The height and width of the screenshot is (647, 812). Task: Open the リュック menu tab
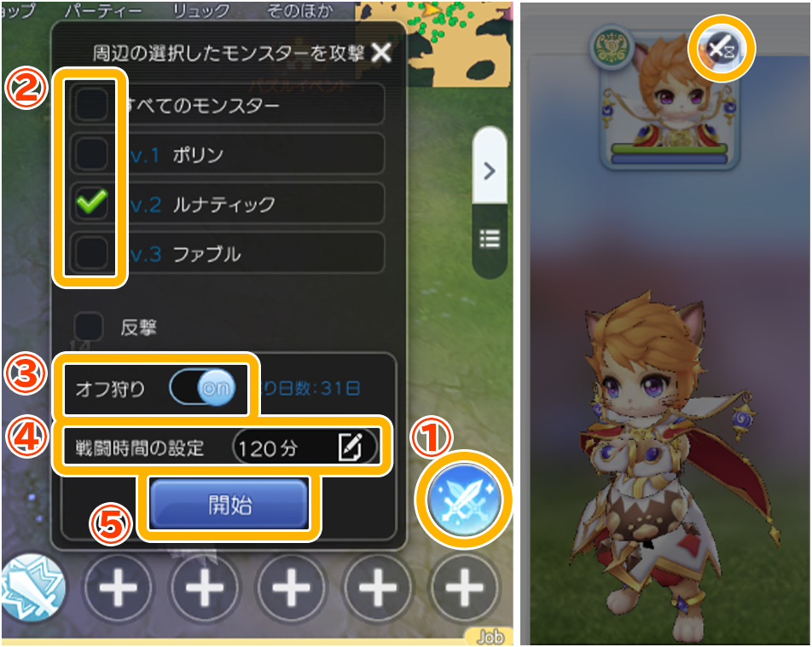(201, 10)
